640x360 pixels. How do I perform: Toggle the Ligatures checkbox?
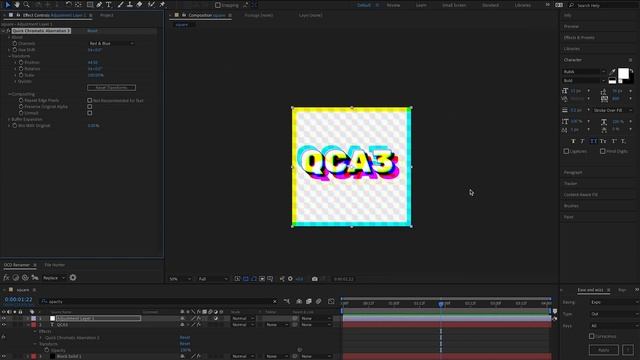coord(566,151)
